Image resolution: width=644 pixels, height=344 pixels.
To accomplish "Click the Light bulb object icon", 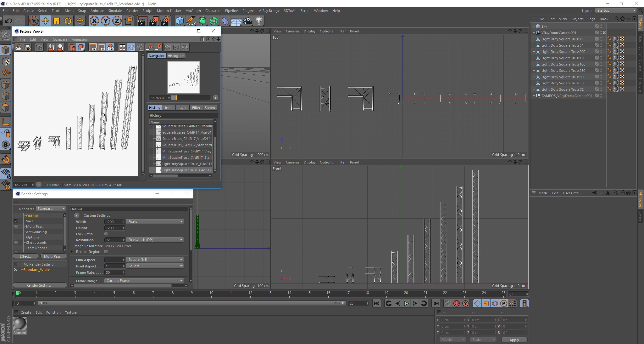I will pyautogui.click(x=259, y=21).
